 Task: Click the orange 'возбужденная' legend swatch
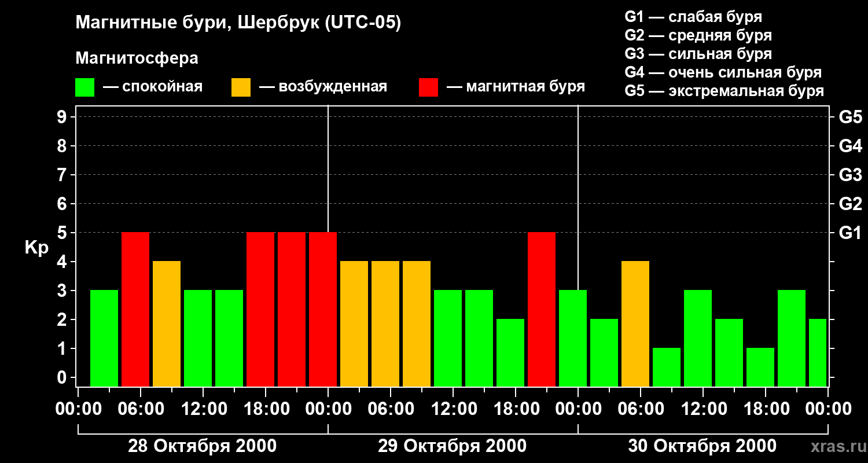241,87
